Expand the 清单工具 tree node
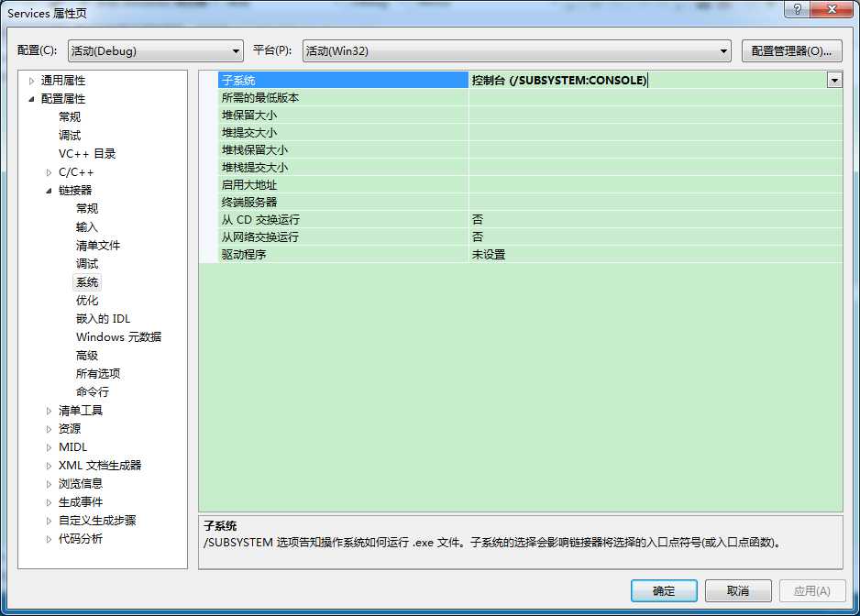Screen dimensions: 860x616 (49, 411)
